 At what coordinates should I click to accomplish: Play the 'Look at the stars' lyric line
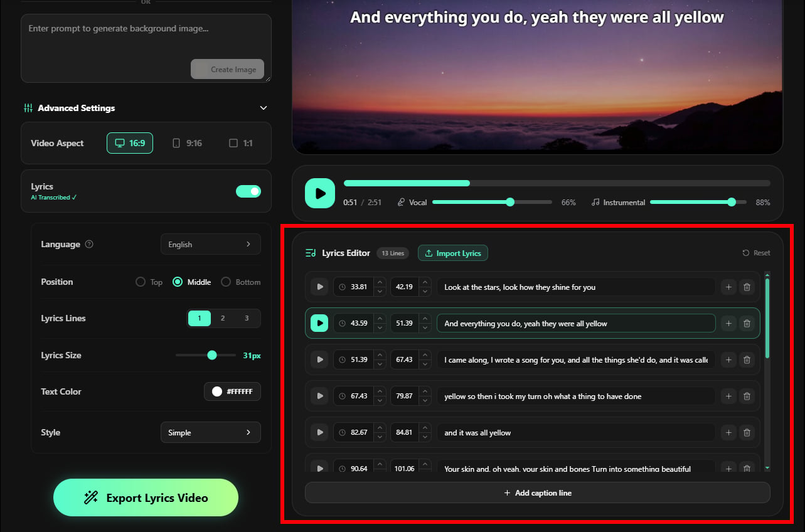pos(319,287)
